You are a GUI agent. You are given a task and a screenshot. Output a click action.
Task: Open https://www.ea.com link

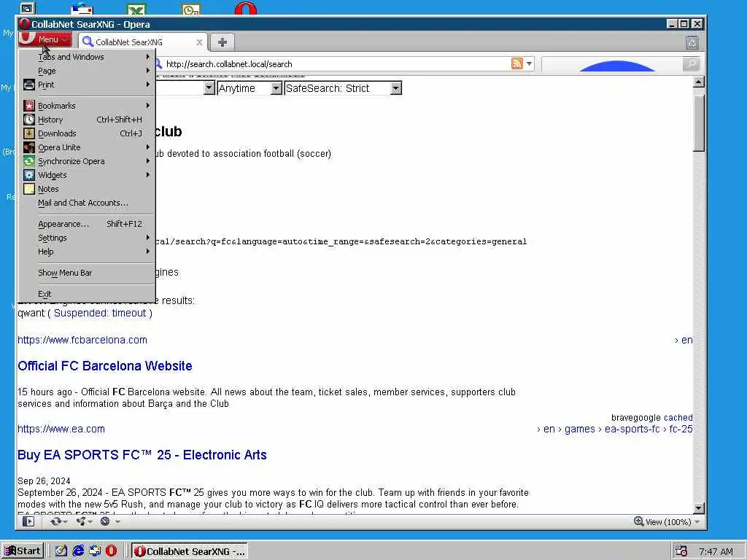pyautogui.click(x=61, y=429)
